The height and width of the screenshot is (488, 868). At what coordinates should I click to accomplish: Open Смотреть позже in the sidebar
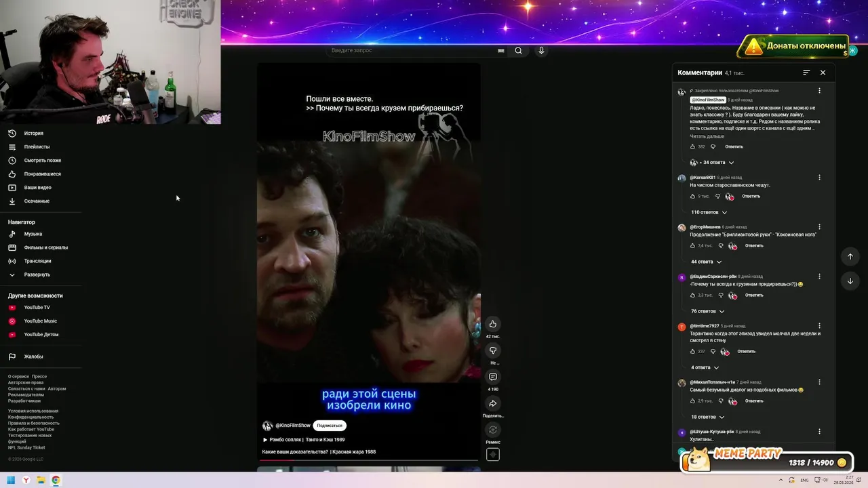click(41, 160)
